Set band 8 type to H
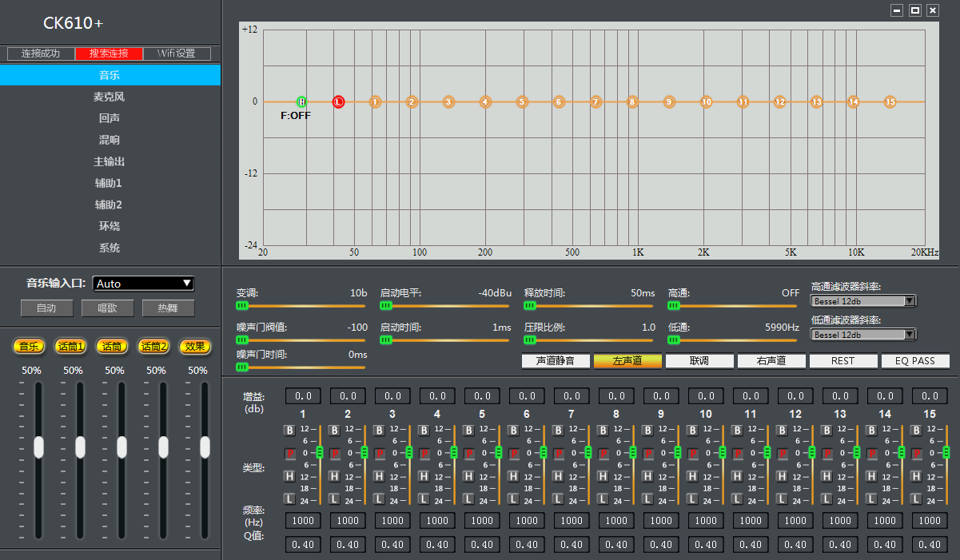 603,476
